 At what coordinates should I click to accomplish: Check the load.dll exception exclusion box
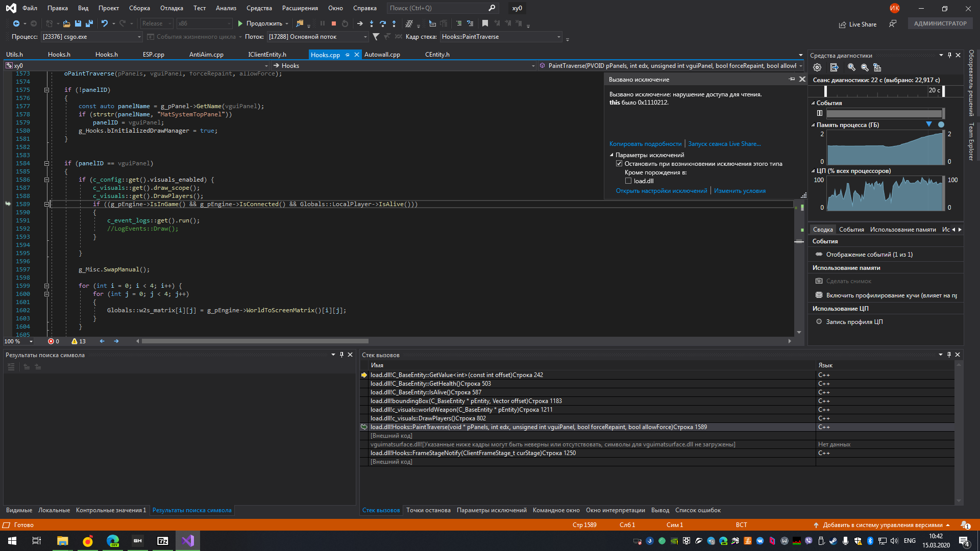(628, 181)
